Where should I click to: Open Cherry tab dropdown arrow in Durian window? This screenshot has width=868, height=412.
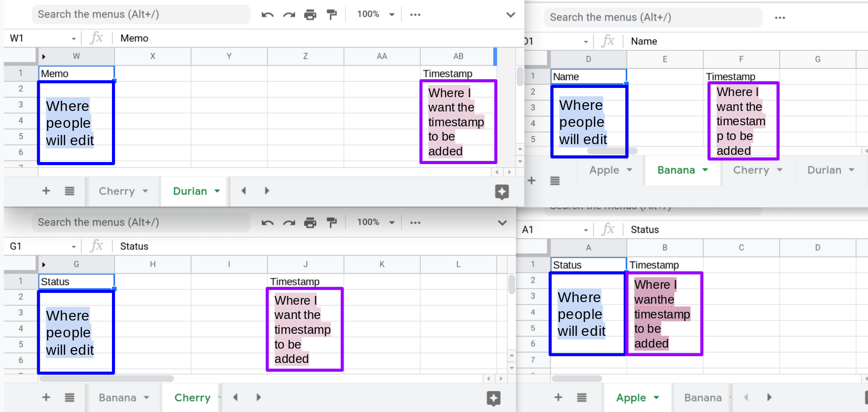145,191
